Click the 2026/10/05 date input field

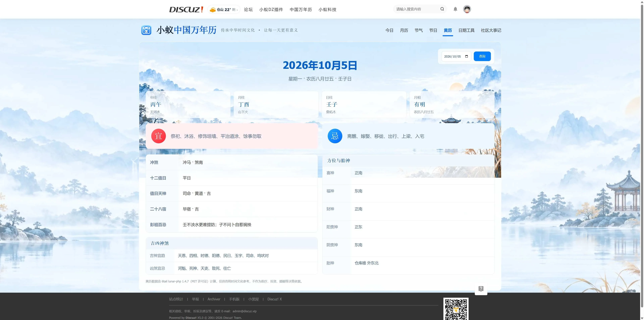[x=456, y=56]
